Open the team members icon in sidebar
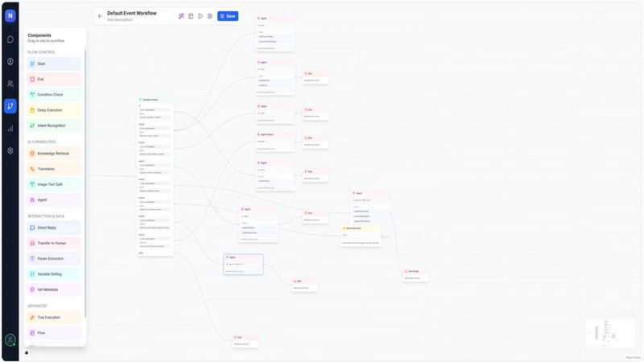Screen dimensions: 644x362 coord(10,84)
